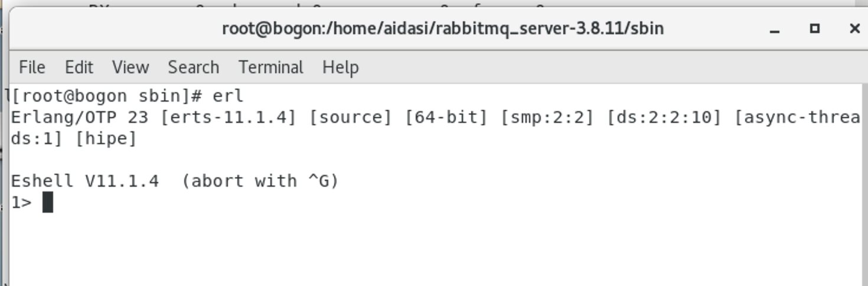Close the terminal window

pyautogui.click(x=854, y=28)
